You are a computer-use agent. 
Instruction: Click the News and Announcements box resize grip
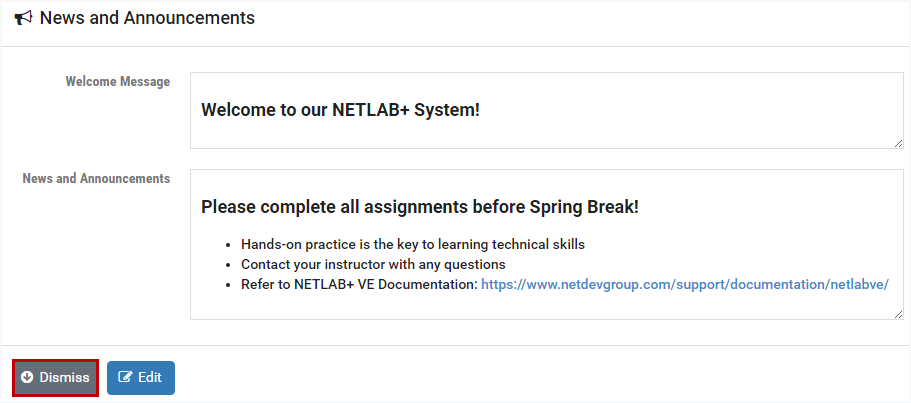898,314
